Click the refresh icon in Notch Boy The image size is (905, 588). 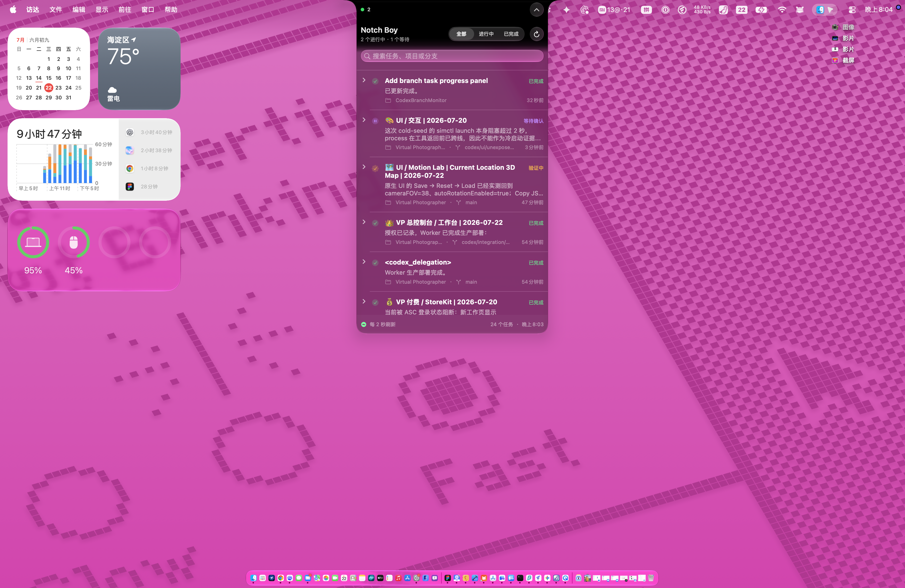[536, 34]
